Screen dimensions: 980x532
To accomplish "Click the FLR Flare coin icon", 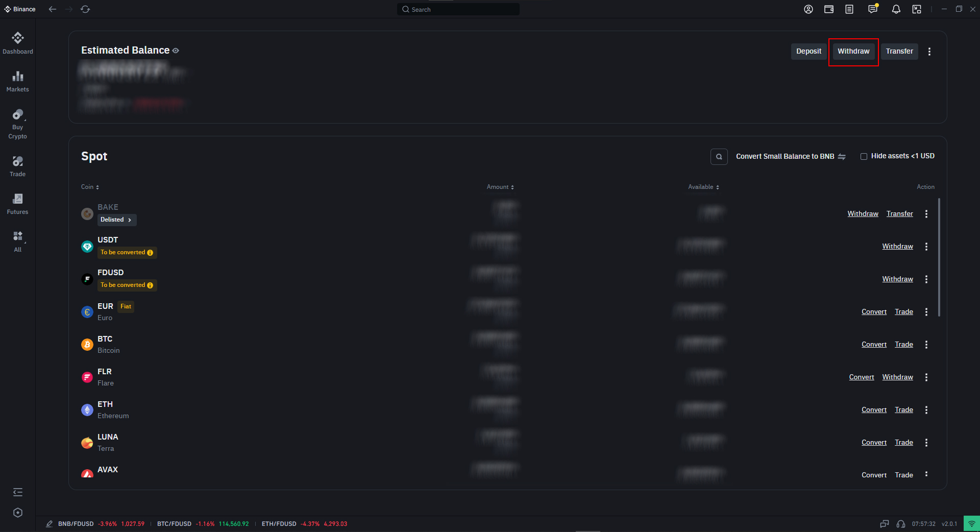I will (x=87, y=377).
